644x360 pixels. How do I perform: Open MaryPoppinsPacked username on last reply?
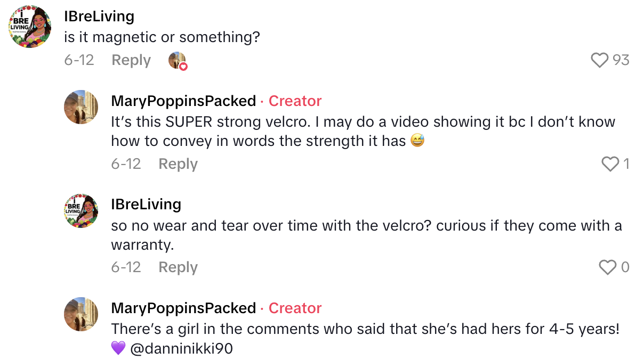183,308
